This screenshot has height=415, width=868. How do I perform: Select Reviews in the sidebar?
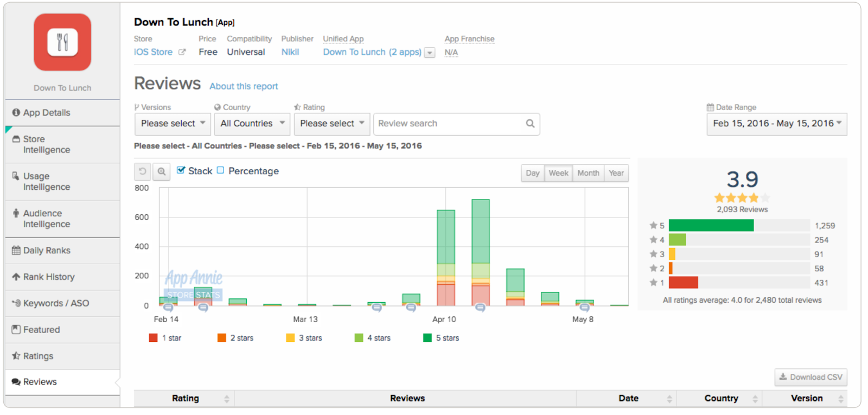62,382
